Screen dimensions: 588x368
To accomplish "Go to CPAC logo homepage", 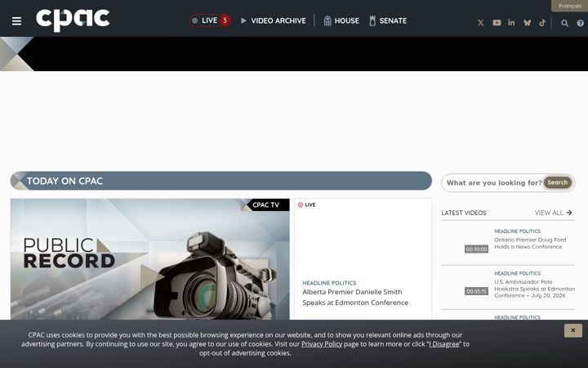I will coord(73,20).
